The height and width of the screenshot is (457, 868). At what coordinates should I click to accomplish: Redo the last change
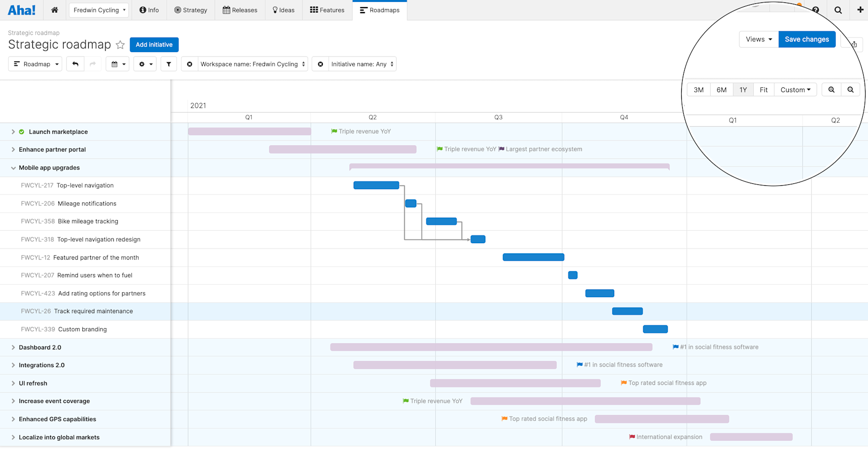pos(93,64)
